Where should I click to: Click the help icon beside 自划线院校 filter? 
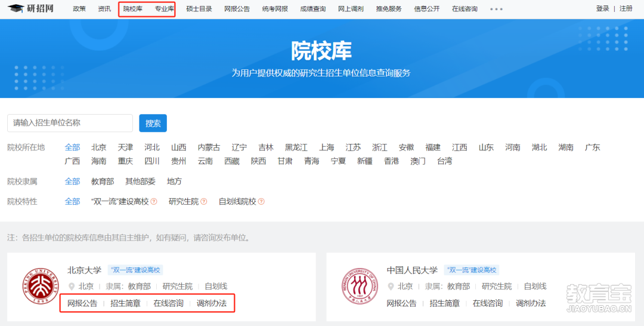[x=261, y=202]
